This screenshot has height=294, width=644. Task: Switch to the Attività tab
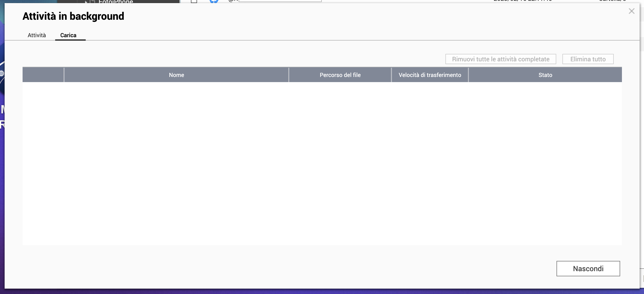tap(37, 35)
